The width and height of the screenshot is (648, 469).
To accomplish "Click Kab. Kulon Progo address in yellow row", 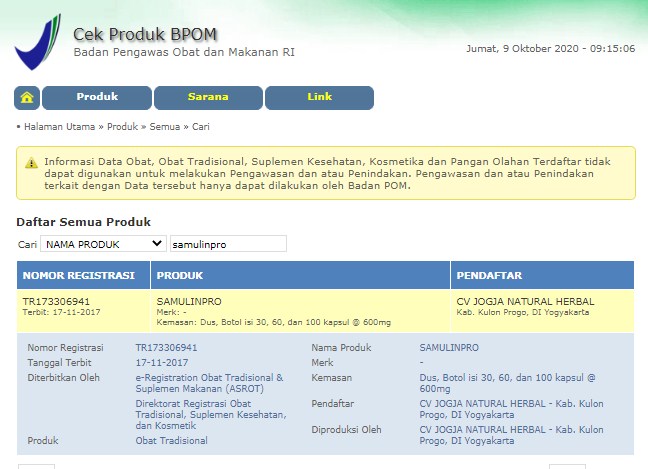I will [x=523, y=312].
